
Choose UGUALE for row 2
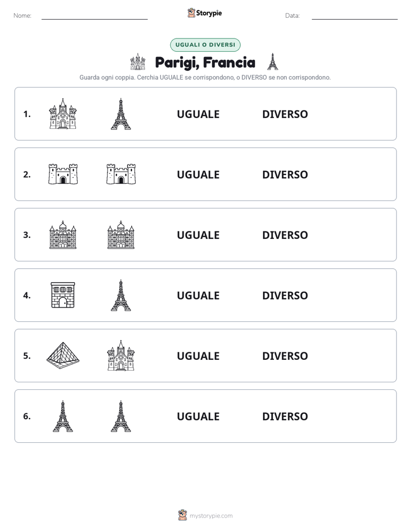[198, 174]
